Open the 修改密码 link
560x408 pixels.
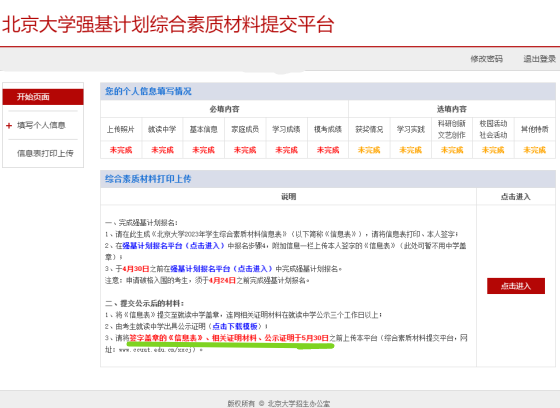(486, 59)
